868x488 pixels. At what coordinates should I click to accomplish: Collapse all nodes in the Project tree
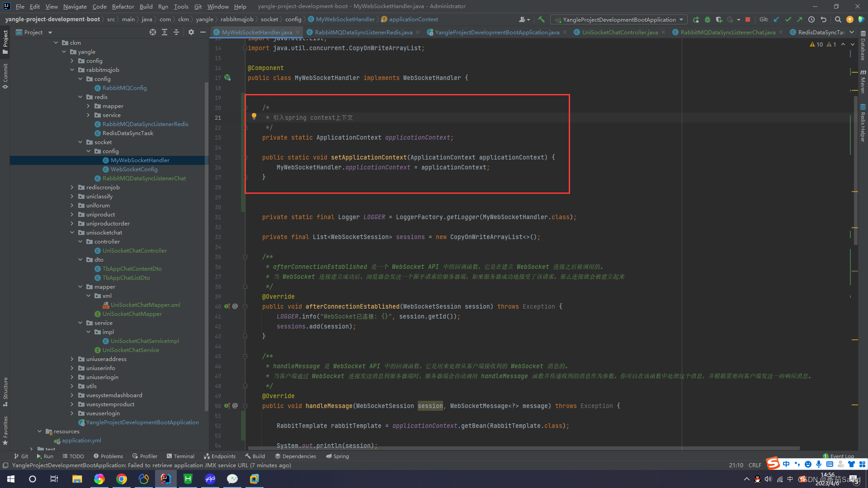pos(176,32)
